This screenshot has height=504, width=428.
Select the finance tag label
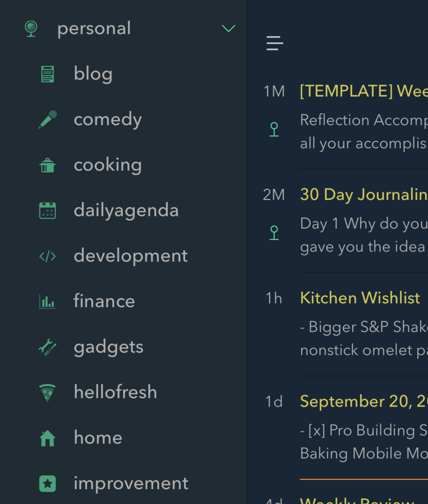[104, 301]
